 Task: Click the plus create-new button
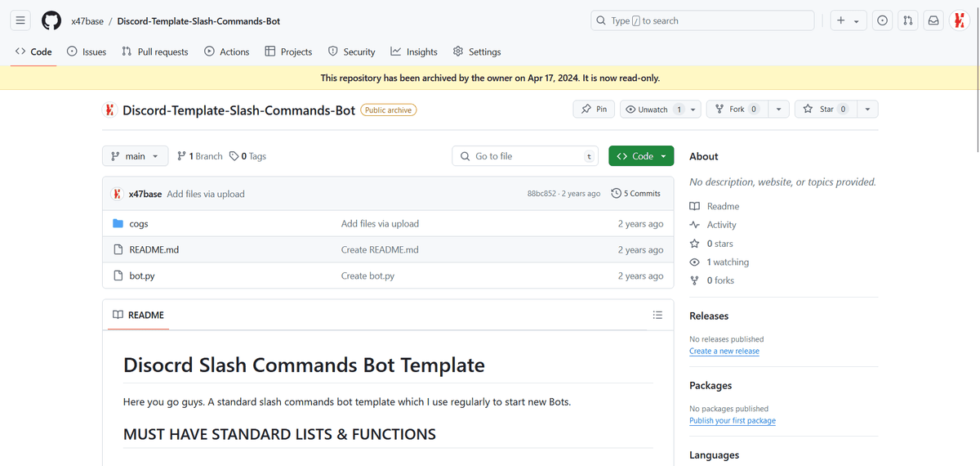pyautogui.click(x=848, y=20)
